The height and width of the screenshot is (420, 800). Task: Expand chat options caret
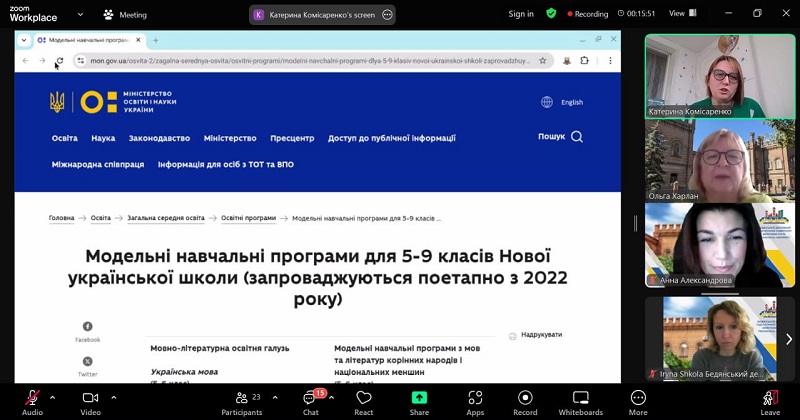point(332,398)
